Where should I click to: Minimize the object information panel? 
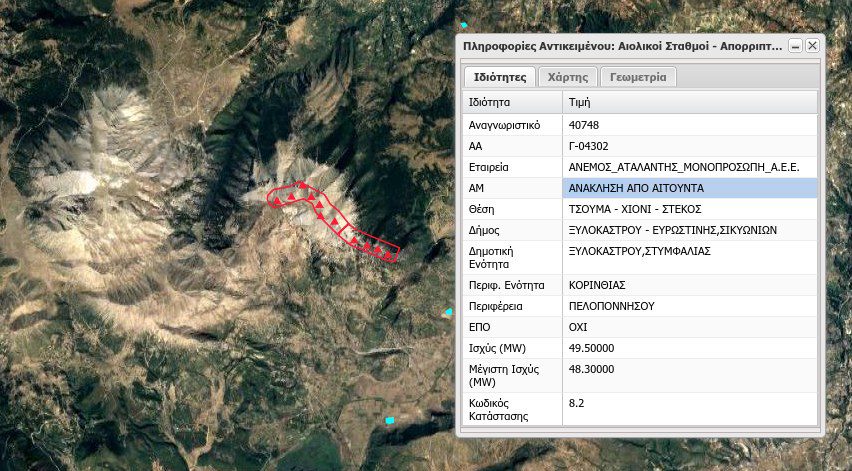795,46
